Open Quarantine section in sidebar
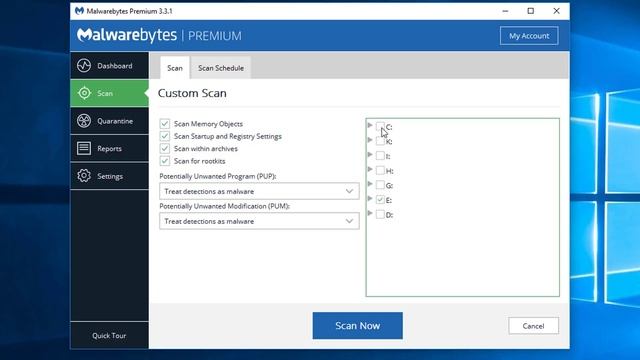Screen dimensions: 640x360 tap(109, 121)
